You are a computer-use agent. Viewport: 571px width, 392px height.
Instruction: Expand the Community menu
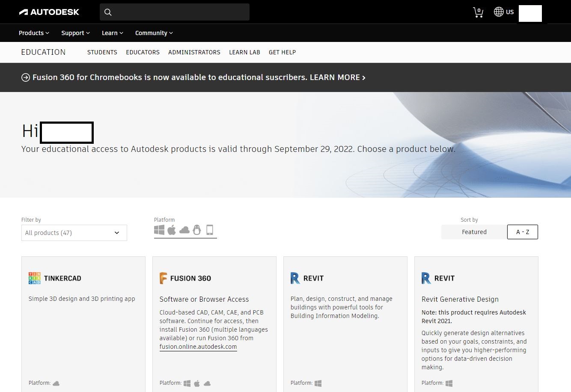[153, 33]
